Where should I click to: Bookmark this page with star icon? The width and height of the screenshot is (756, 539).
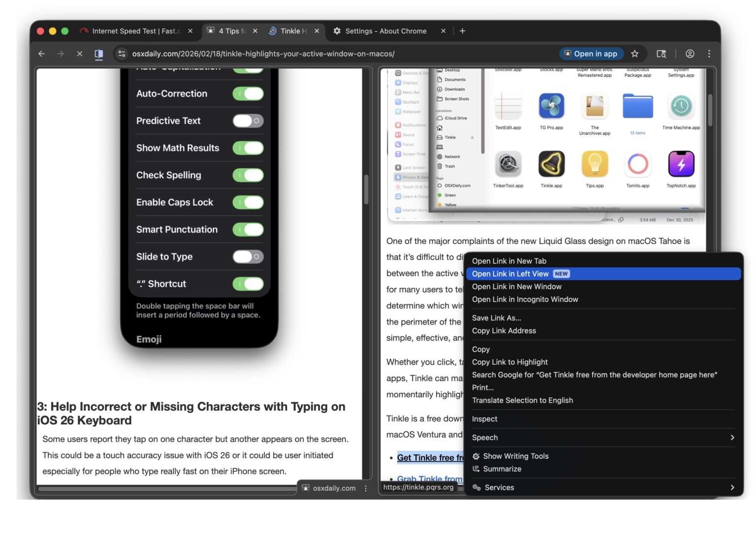[635, 54]
